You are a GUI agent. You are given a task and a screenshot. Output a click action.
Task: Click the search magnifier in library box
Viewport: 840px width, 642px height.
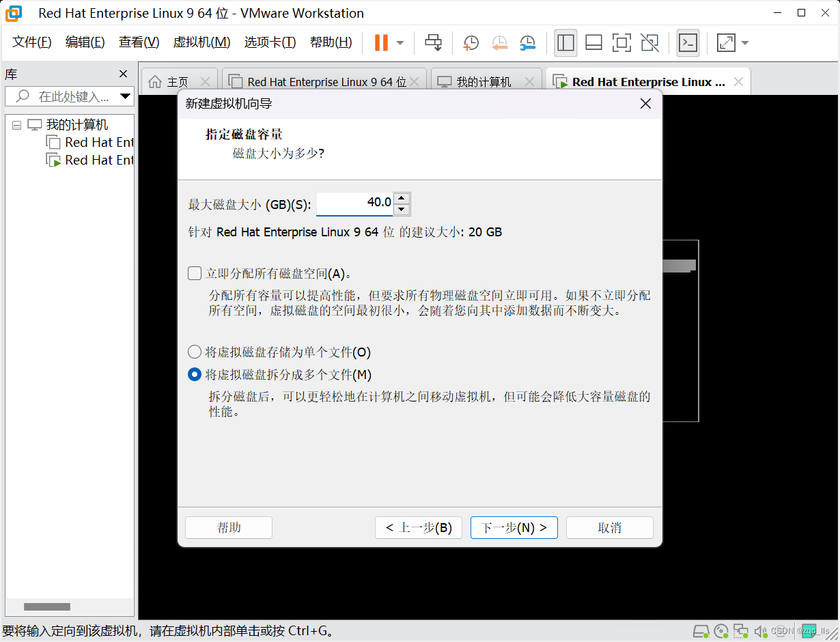pyautogui.click(x=23, y=96)
